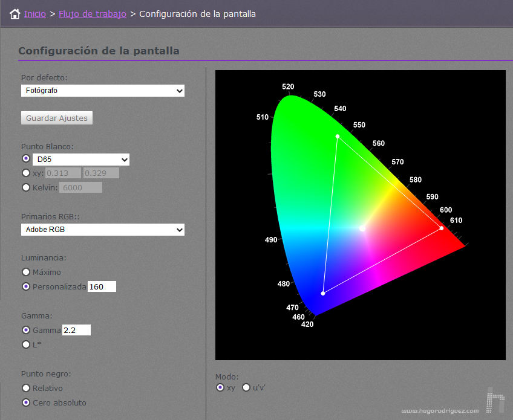Screen dimensions: 513x420
Task: Click the 490 wavelength label
Action: click(271, 240)
